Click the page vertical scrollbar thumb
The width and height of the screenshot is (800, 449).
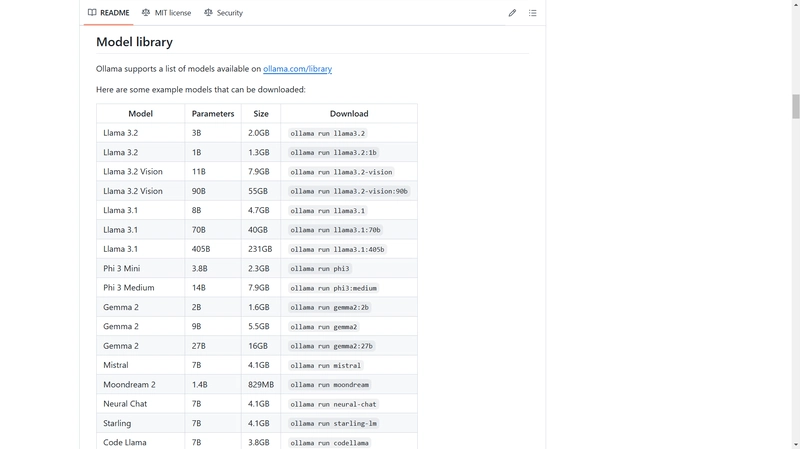(795, 107)
